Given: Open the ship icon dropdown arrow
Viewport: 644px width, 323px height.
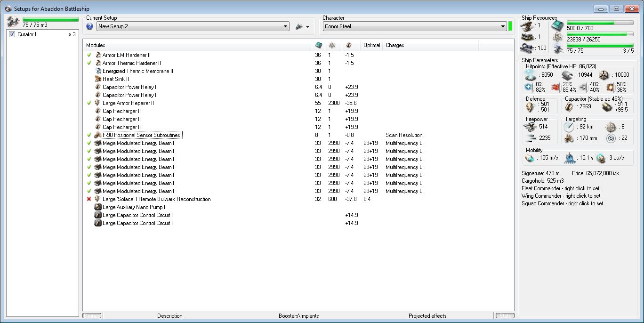Looking at the screenshot, I should click(308, 27).
